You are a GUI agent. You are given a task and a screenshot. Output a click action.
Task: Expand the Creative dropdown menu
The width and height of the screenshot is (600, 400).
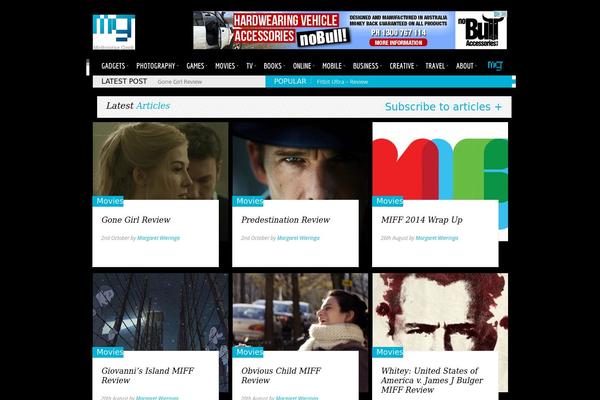pyautogui.click(x=403, y=66)
